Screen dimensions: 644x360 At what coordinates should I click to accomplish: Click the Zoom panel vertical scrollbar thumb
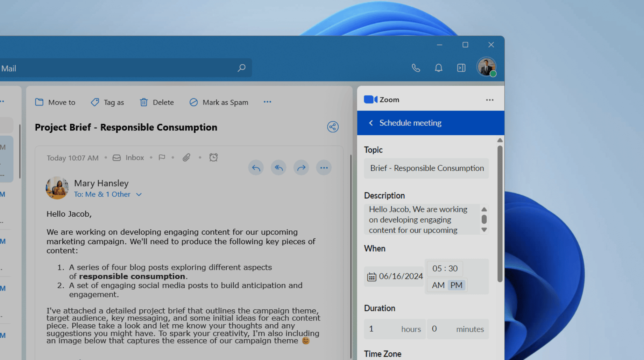coord(500,214)
